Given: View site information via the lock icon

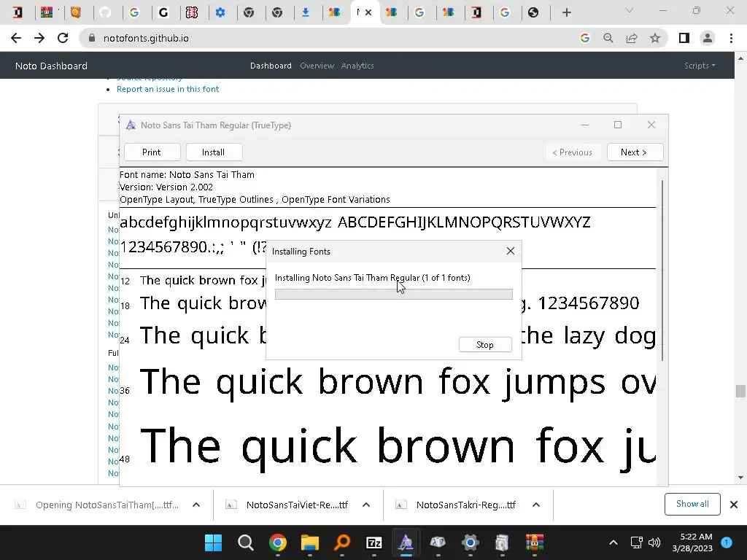Looking at the screenshot, I should point(92,38).
